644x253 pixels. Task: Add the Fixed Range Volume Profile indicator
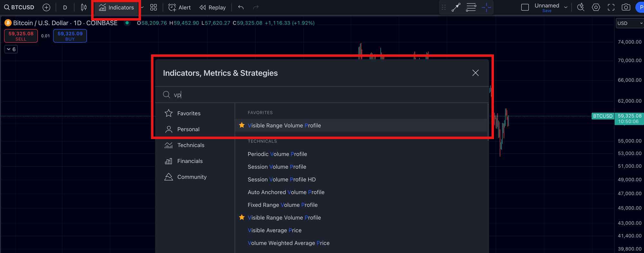point(361,205)
